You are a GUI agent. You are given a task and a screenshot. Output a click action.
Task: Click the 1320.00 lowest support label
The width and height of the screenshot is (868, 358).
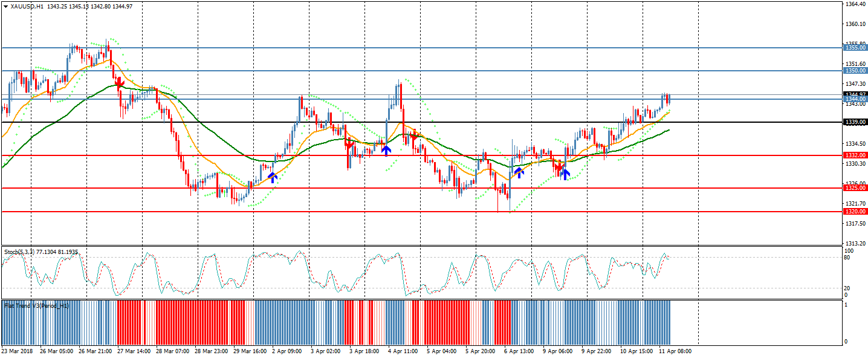855,212
